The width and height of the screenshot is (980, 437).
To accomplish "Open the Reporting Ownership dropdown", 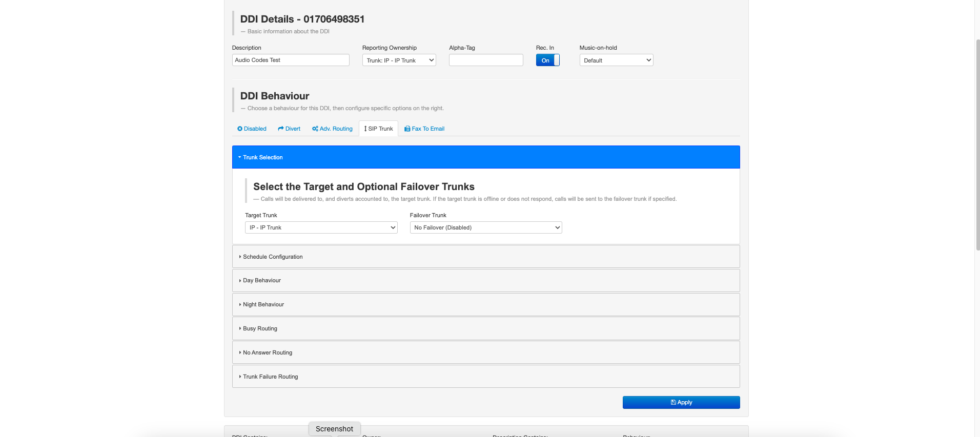I will [x=399, y=60].
